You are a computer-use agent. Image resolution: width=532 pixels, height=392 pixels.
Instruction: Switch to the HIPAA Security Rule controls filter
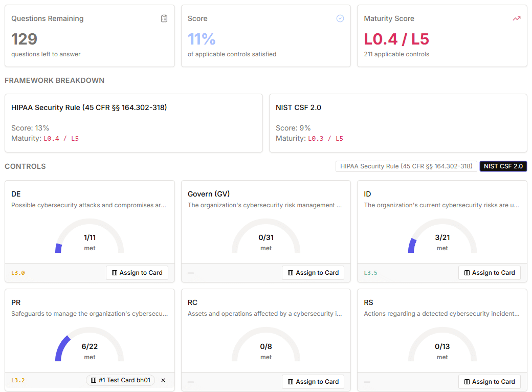click(406, 166)
